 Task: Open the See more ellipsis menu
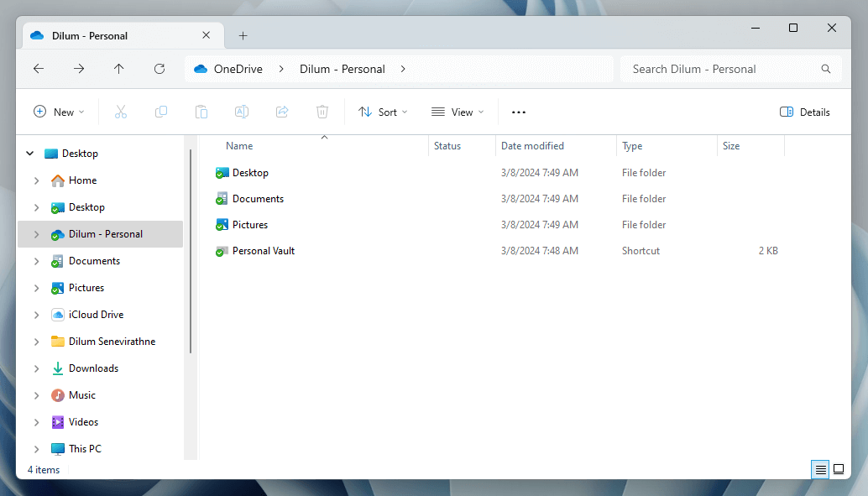tap(518, 112)
